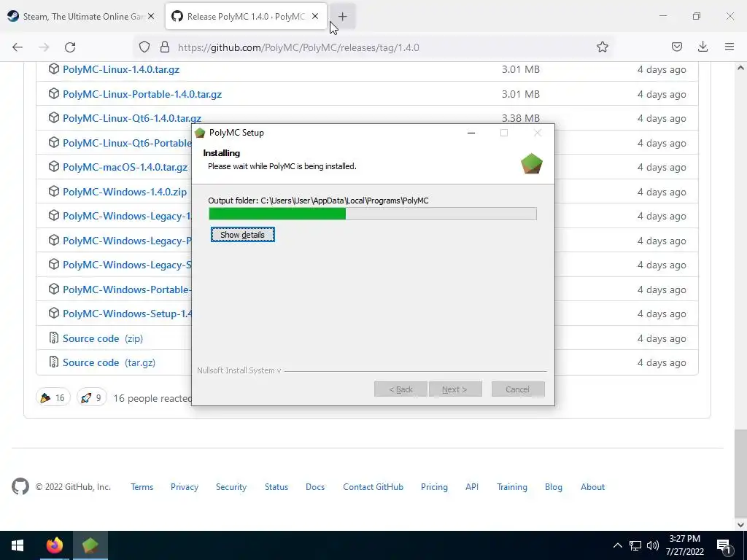
Task: Reload the current page
Action: coord(70,47)
